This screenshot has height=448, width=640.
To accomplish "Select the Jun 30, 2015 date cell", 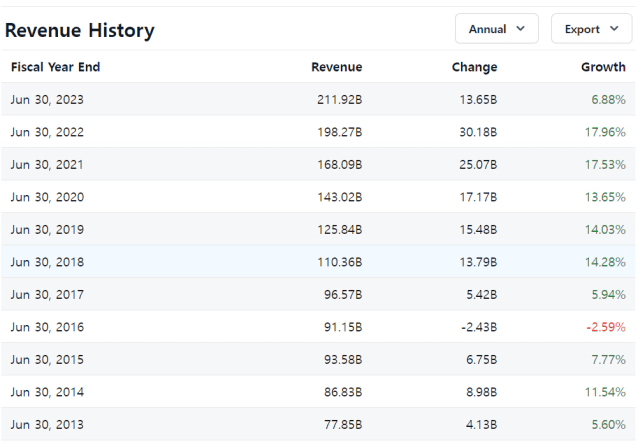I will click(47, 359).
